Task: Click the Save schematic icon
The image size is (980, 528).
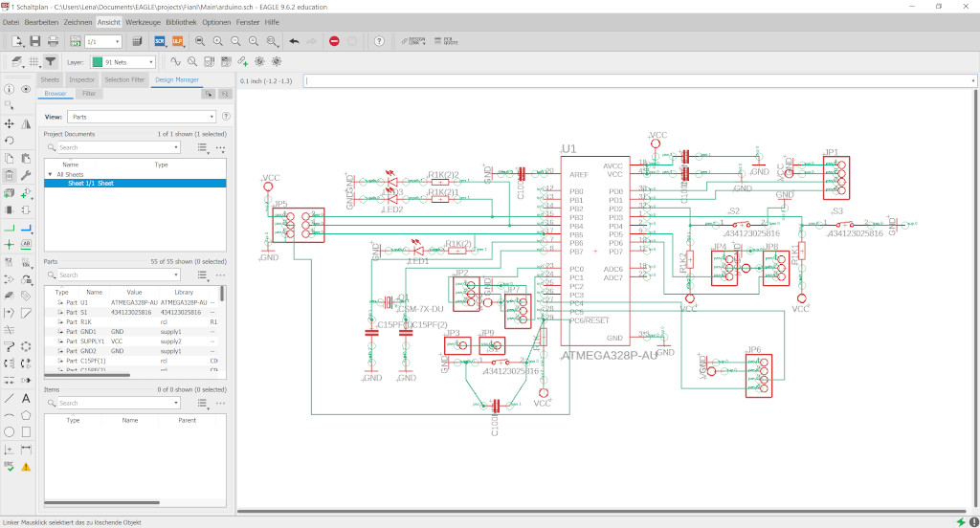Action: coord(35,41)
